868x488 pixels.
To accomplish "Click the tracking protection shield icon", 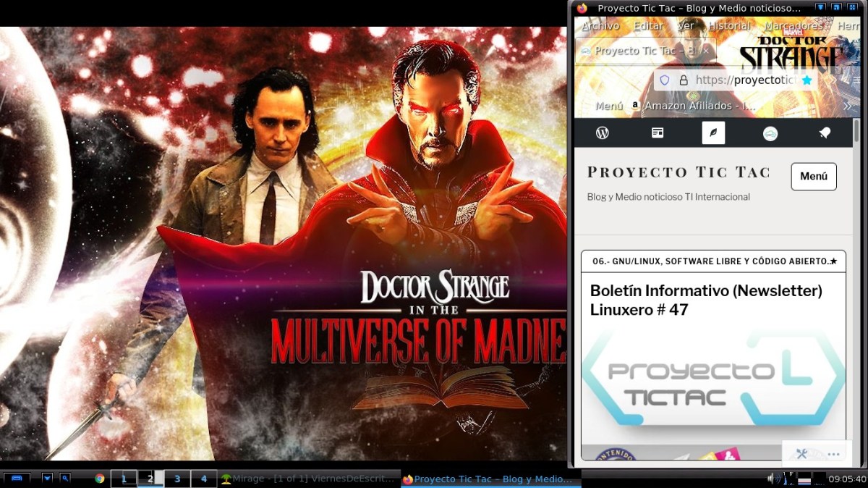I will pyautogui.click(x=665, y=80).
